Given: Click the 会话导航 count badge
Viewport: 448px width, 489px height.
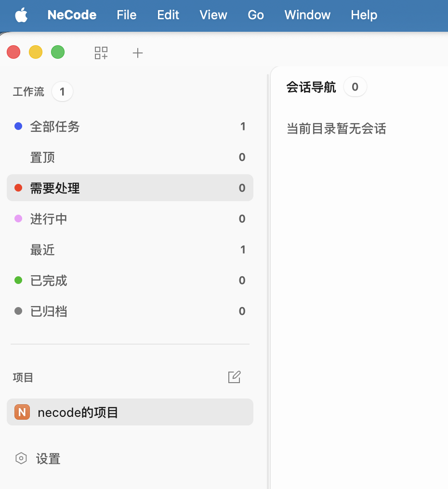Looking at the screenshot, I should click(x=355, y=87).
